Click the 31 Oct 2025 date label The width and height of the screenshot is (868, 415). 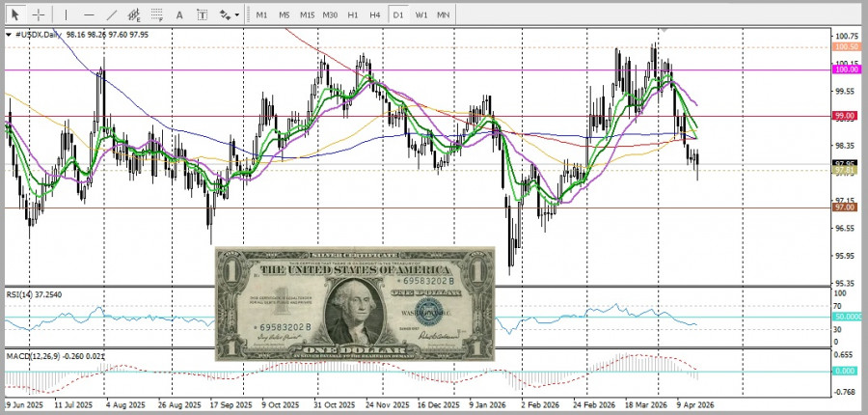tap(337, 404)
